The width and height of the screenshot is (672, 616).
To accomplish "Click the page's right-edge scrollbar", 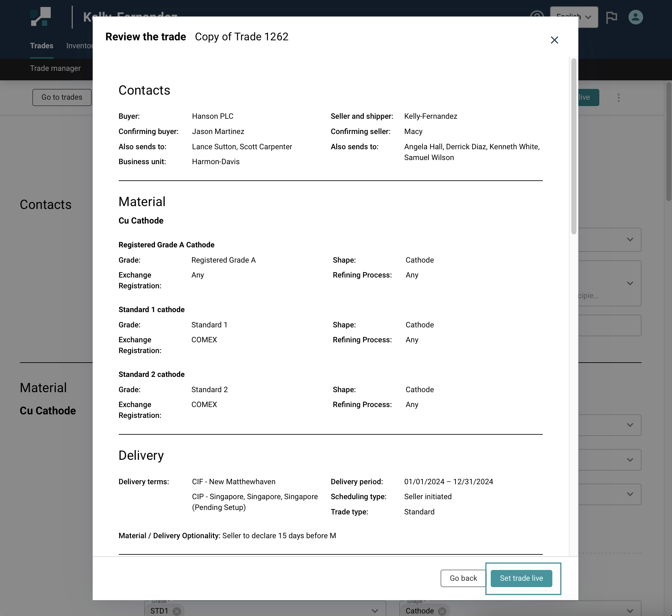I will click(668, 142).
